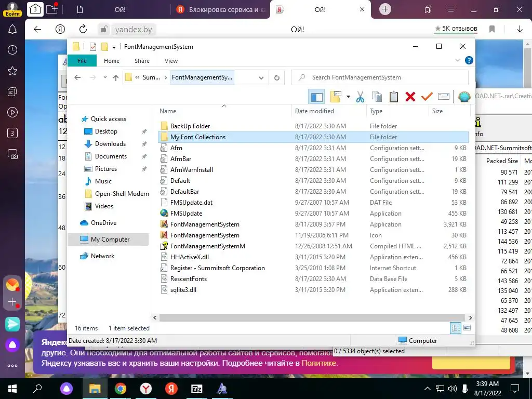Toggle the navigation pane toolbar button
This screenshot has height=399, width=532.
point(316,97)
